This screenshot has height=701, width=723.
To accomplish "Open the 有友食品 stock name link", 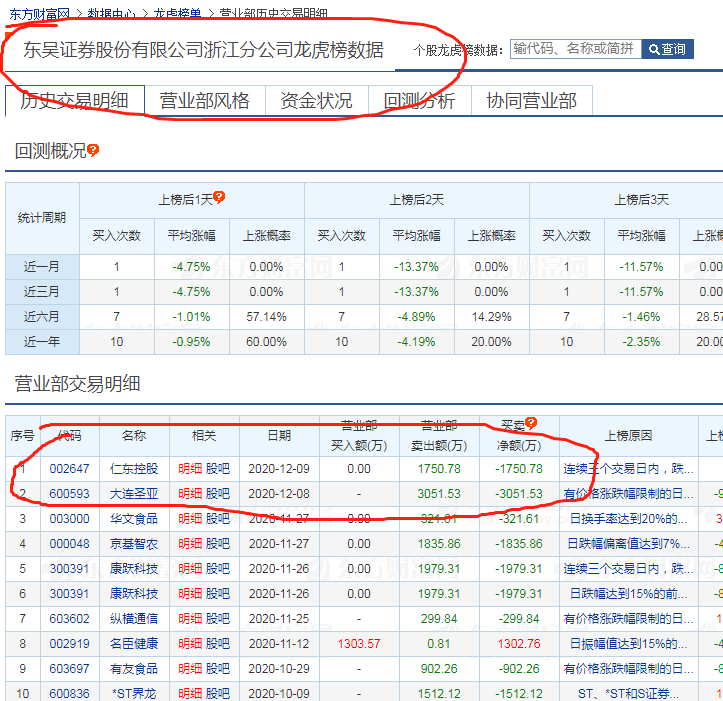I will 134,668.
